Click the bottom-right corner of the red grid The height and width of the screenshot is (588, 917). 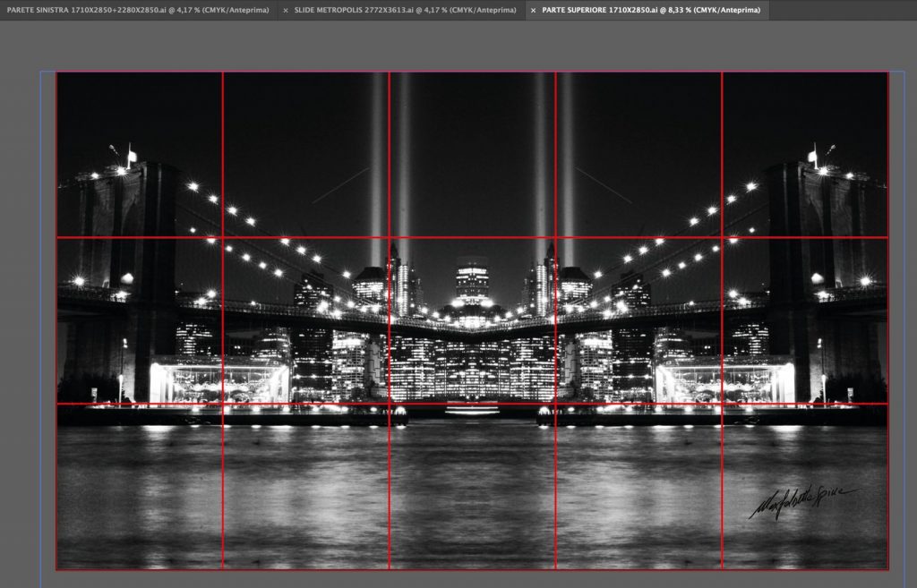[887, 569]
